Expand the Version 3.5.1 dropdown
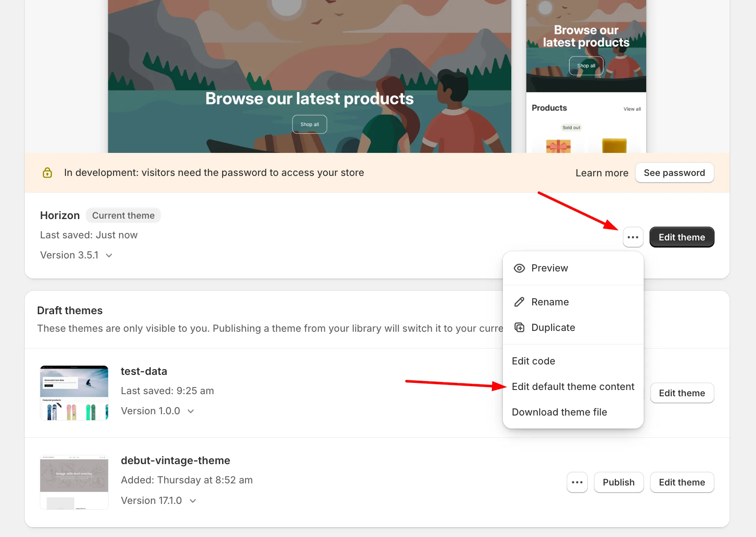Screen dimensions: 756x537 [x=109, y=255]
